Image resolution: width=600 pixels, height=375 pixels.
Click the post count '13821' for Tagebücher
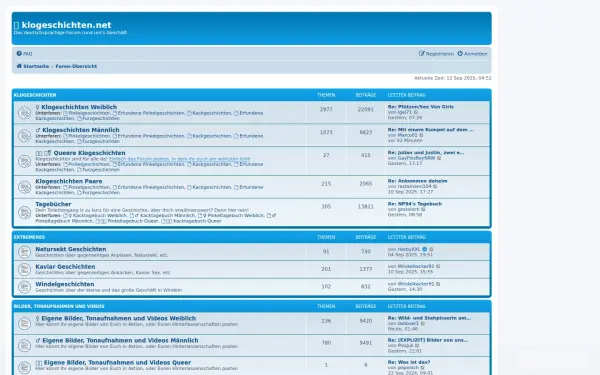(x=365, y=207)
